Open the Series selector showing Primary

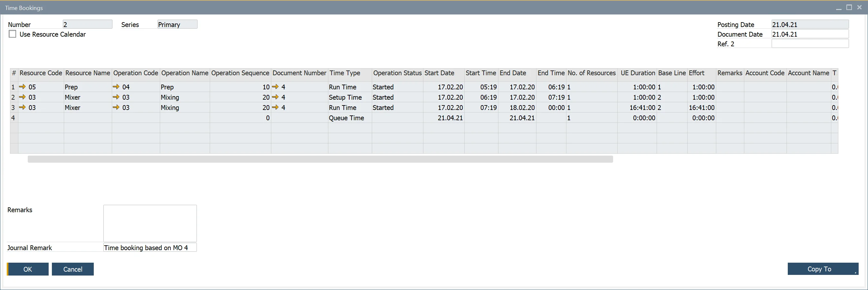(177, 24)
